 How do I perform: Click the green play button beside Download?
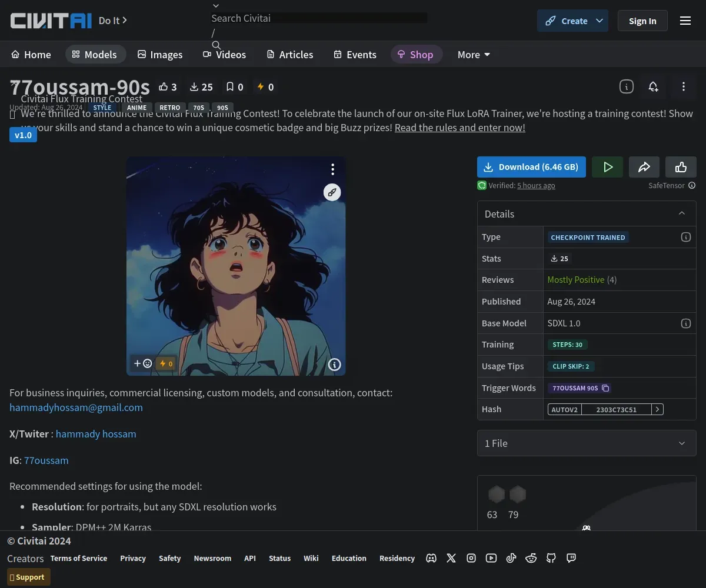pos(608,167)
